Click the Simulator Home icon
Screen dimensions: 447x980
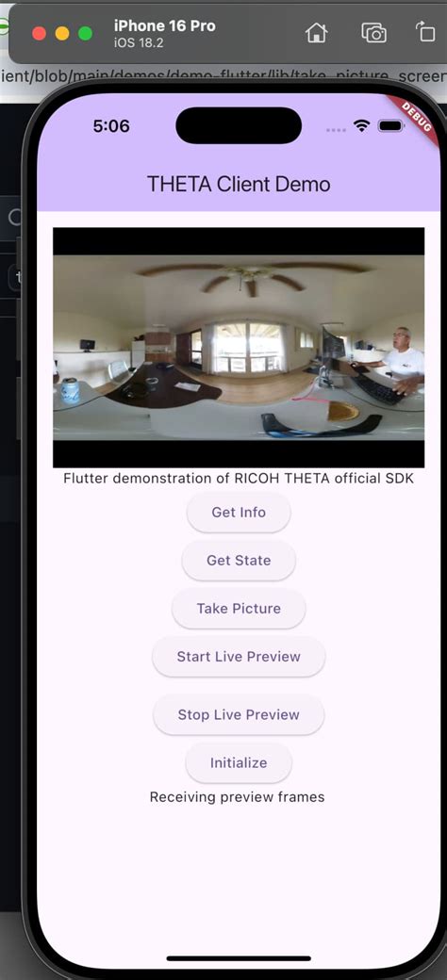coord(317,32)
